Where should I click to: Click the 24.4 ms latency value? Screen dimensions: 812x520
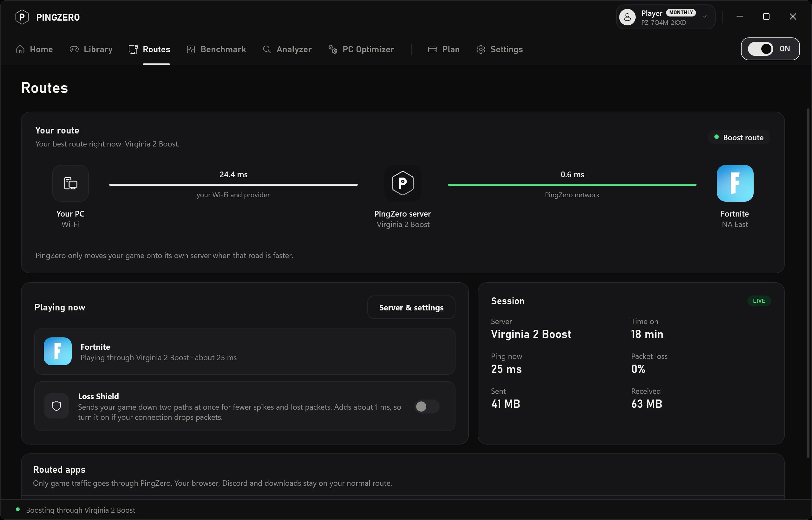coord(233,174)
